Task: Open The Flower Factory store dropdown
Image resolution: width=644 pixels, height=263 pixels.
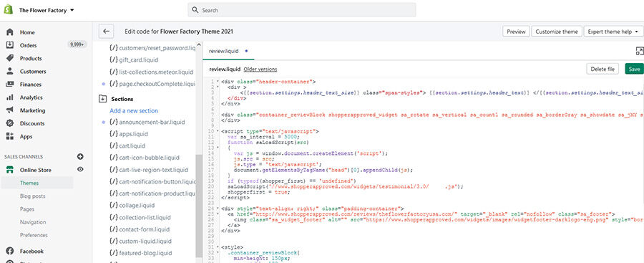Action: pyautogui.click(x=47, y=10)
